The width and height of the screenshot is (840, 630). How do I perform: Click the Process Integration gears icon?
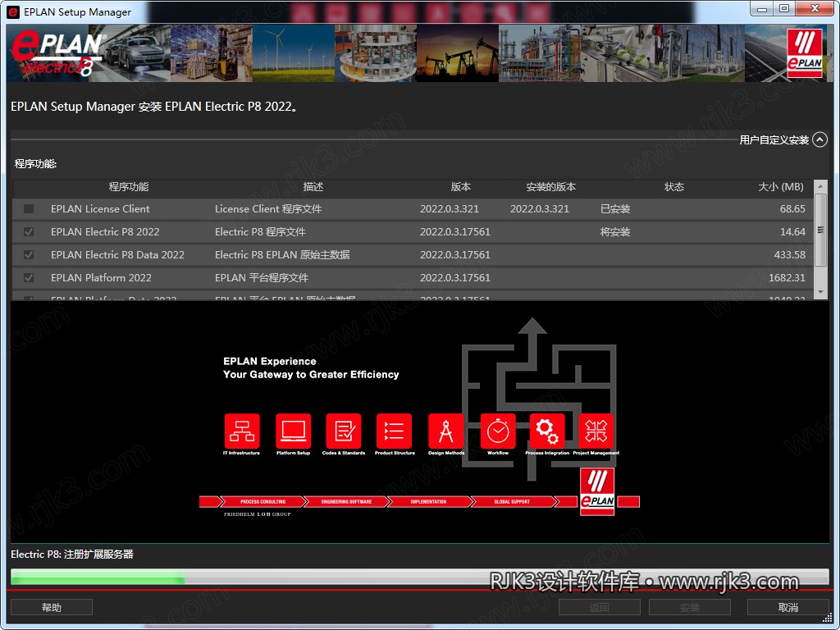click(547, 431)
